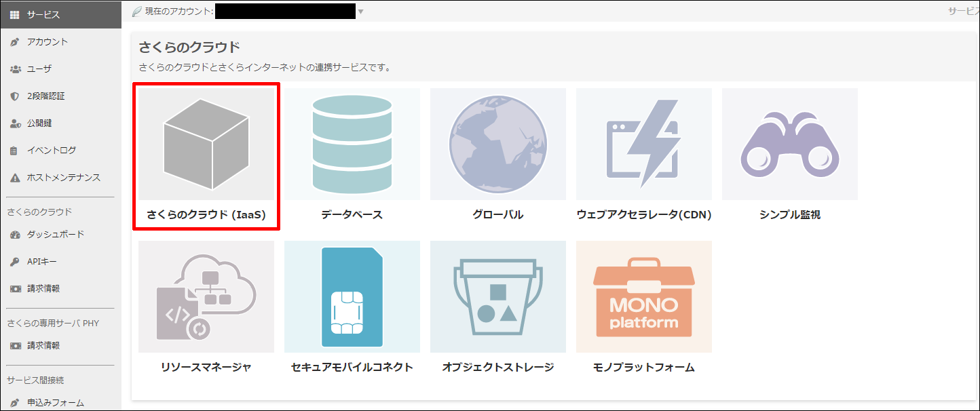The height and width of the screenshot is (411, 980).
Task: Click the users icon beside ユーザ
Action: [x=15, y=69]
